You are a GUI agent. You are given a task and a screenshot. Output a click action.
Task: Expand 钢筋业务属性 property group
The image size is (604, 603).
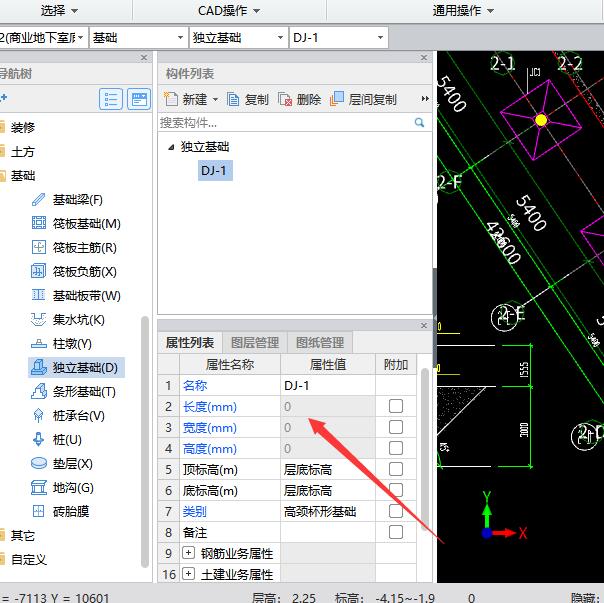click(x=188, y=553)
